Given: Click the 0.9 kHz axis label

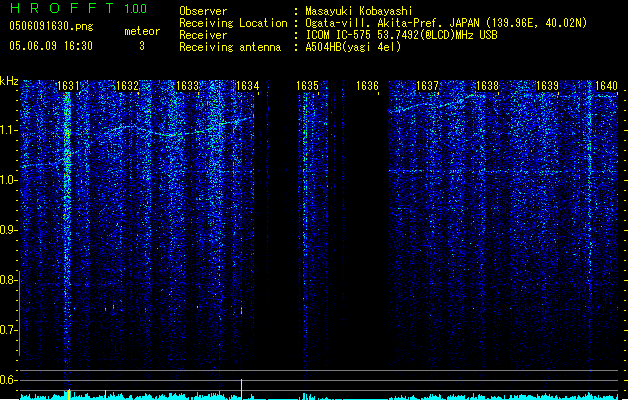Looking at the screenshot, I should (8, 230).
